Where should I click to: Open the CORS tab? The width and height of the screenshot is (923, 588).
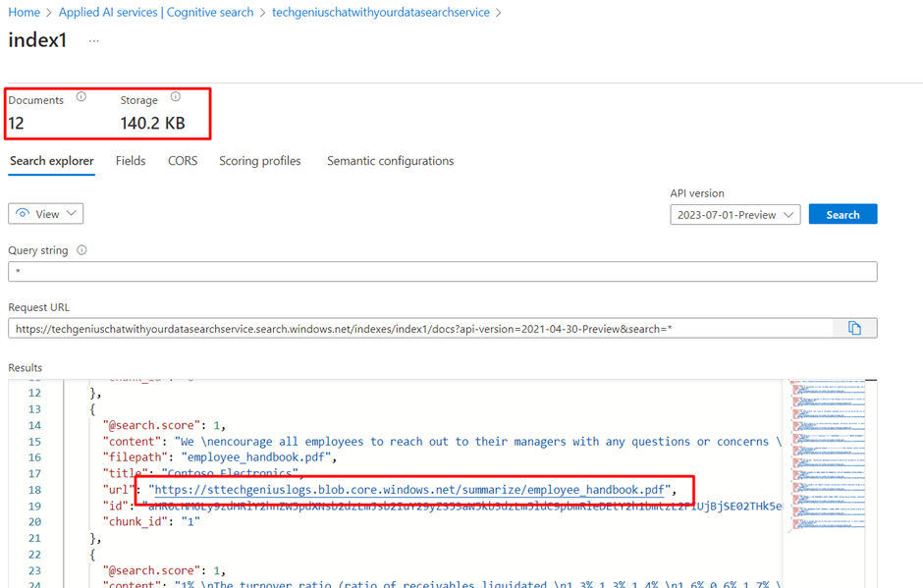[x=183, y=161]
